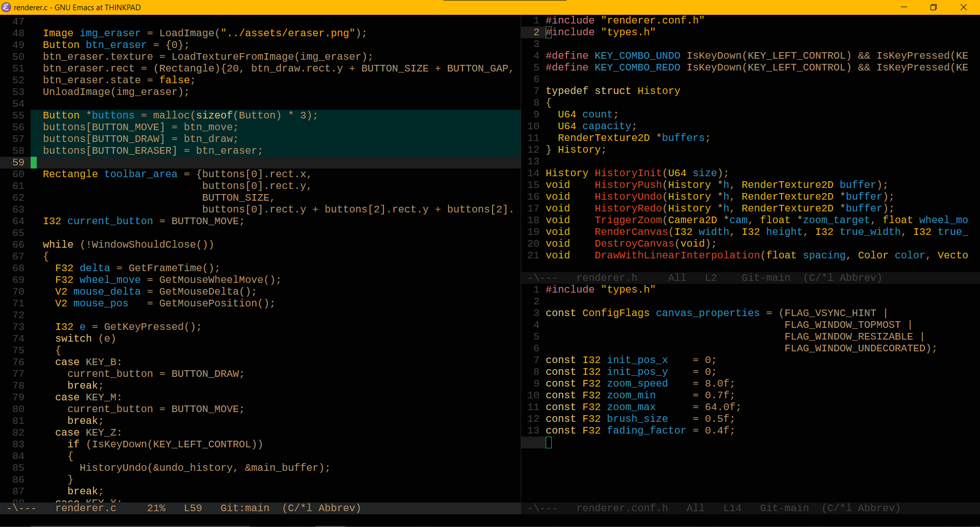Click canvas_properties variable in renderer.conf.h
This screenshot has width=980, height=527.
708,313
